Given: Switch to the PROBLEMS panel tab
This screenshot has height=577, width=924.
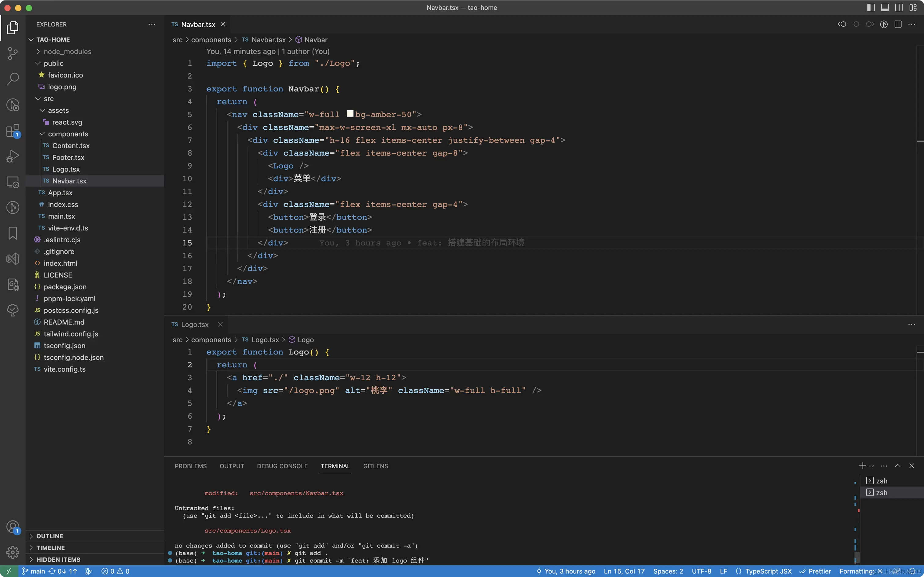Looking at the screenshot, I should coord(190,466).
